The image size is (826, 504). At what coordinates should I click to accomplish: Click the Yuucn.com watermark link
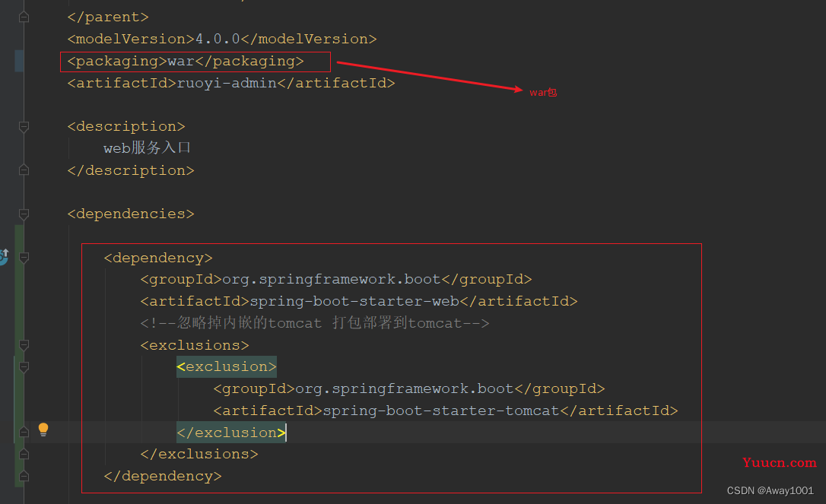[779, 462]
